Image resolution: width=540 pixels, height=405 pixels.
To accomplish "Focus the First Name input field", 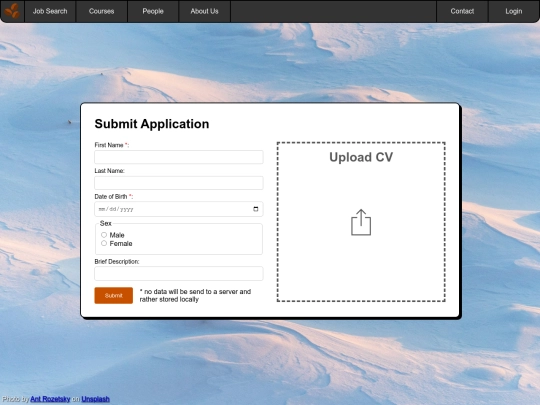I will (179, 157).
